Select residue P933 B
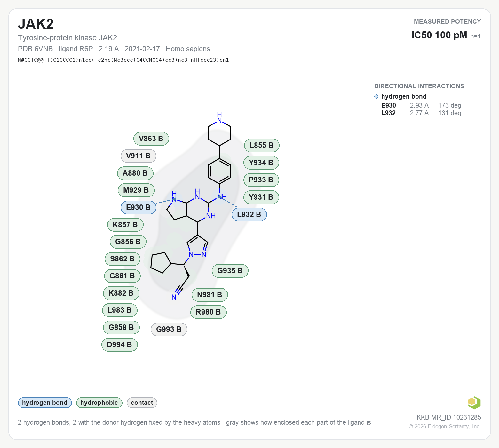The height and width of the screenshot is (448, 499). (x=261, y=180)
